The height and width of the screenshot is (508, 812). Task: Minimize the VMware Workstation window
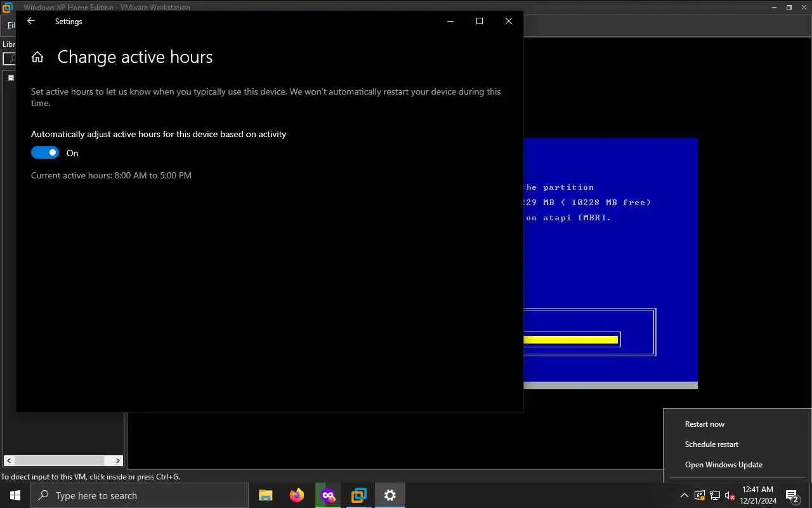[775, 8]
